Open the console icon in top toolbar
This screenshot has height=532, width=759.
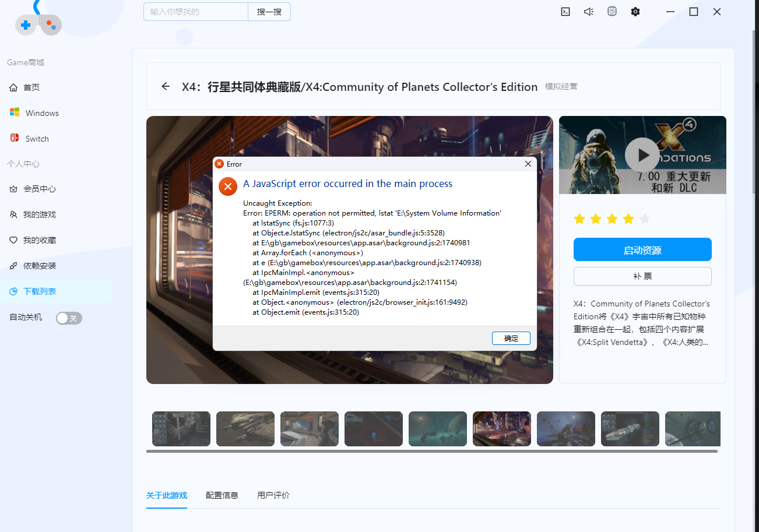click(565, 12)
